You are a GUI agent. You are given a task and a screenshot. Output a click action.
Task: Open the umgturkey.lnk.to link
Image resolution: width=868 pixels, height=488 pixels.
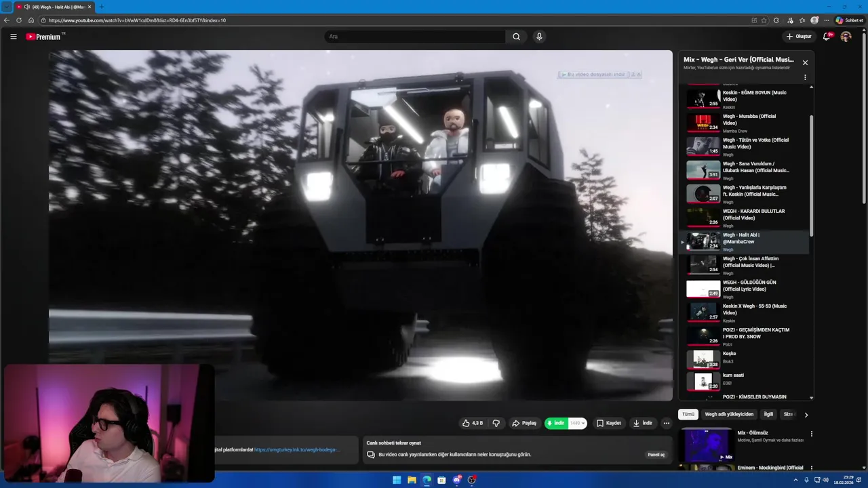[x=297, y=449]
